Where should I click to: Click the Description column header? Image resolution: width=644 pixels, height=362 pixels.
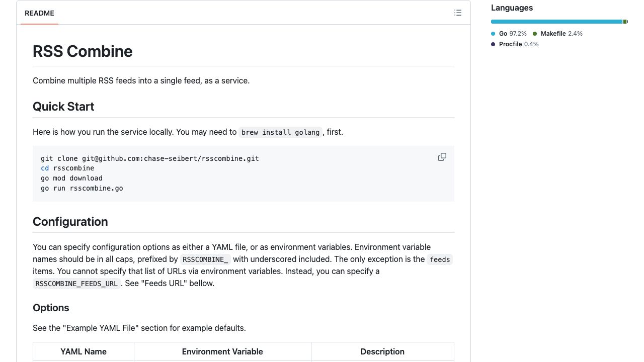382,351
